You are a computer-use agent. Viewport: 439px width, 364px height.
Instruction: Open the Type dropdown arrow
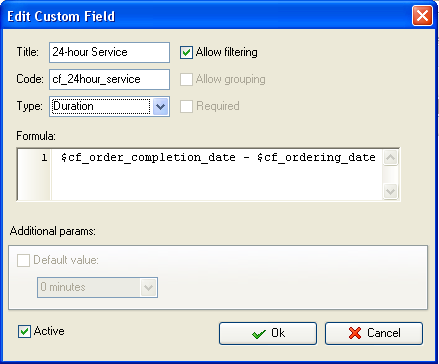(x=160, y=107)
